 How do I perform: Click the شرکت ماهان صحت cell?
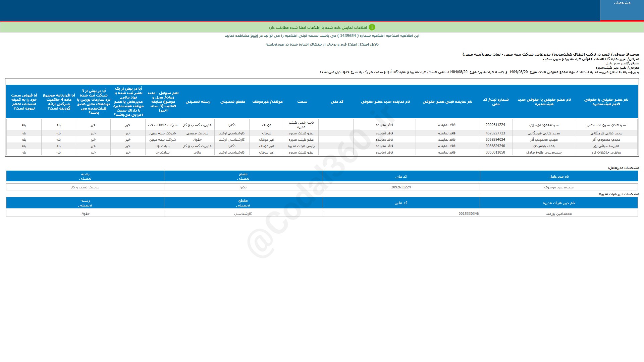pyautogui.click(x=163, y=125)
